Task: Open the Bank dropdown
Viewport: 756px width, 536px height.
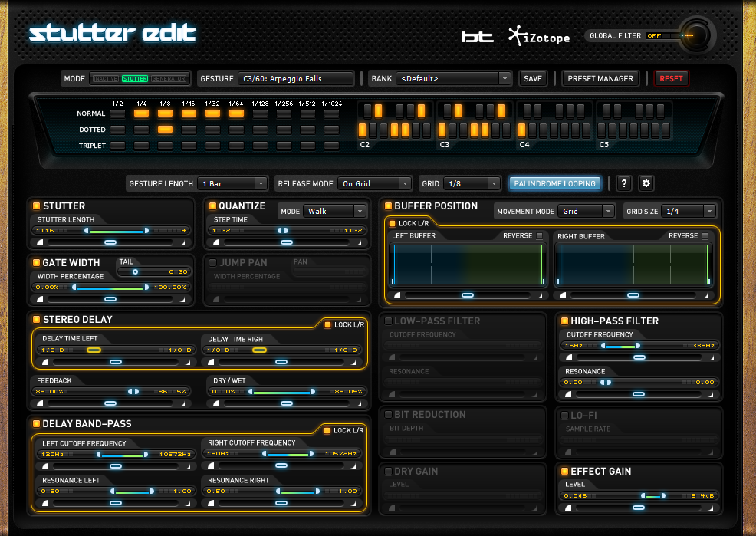Action: [453, 78]
